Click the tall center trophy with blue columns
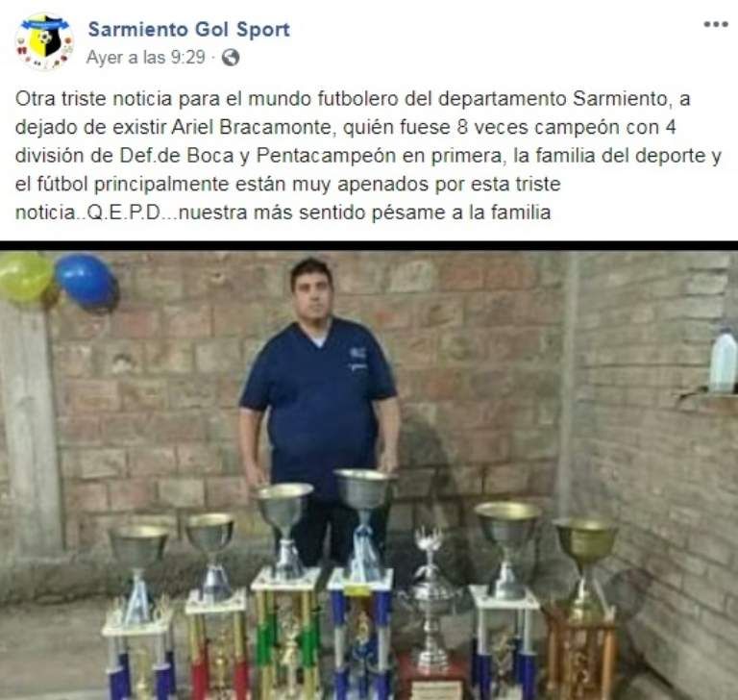 361,584
